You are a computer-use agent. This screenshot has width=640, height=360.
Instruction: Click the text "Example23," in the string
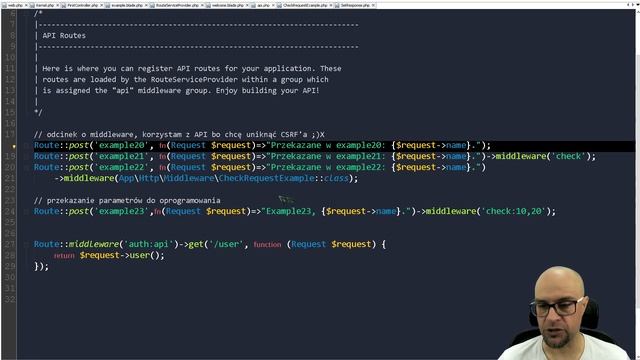[291, 211]
